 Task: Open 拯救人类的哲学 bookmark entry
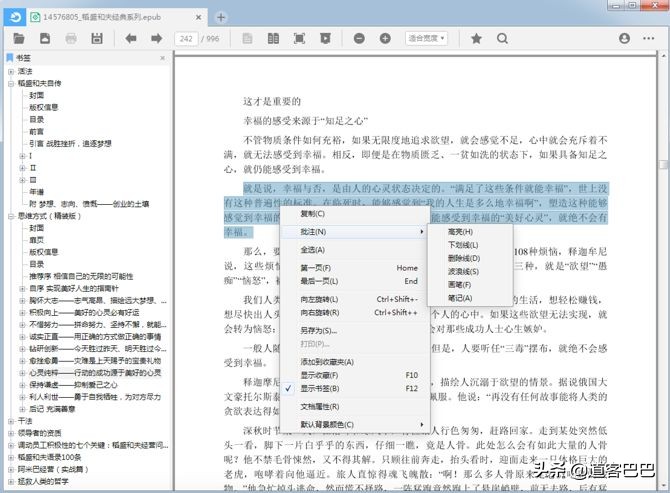tap(43, 481)
